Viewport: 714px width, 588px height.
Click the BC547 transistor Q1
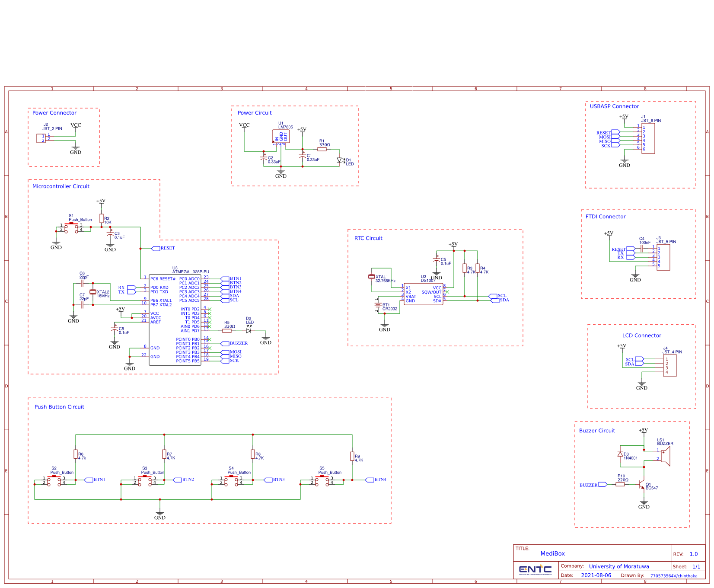(x=642, y=485)
